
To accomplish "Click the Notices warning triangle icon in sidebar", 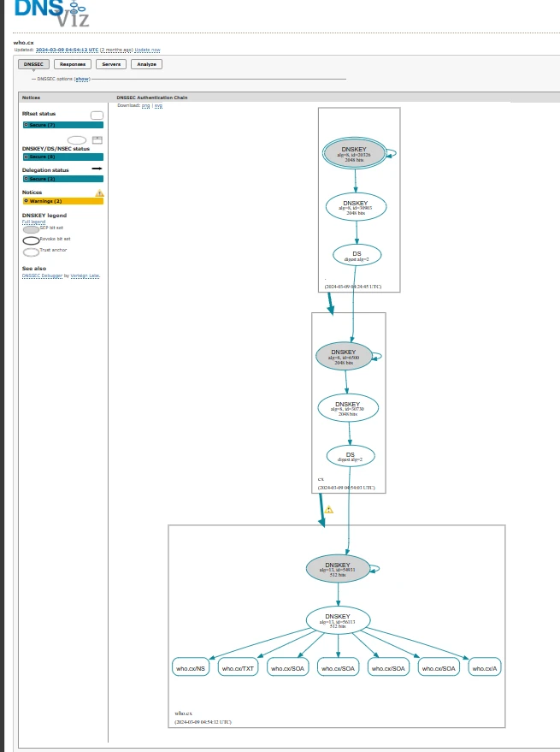I will click(99, 193).
